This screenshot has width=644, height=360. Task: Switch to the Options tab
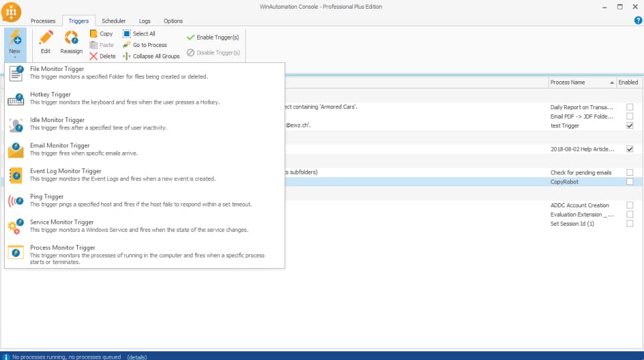(x=173, y=21)
